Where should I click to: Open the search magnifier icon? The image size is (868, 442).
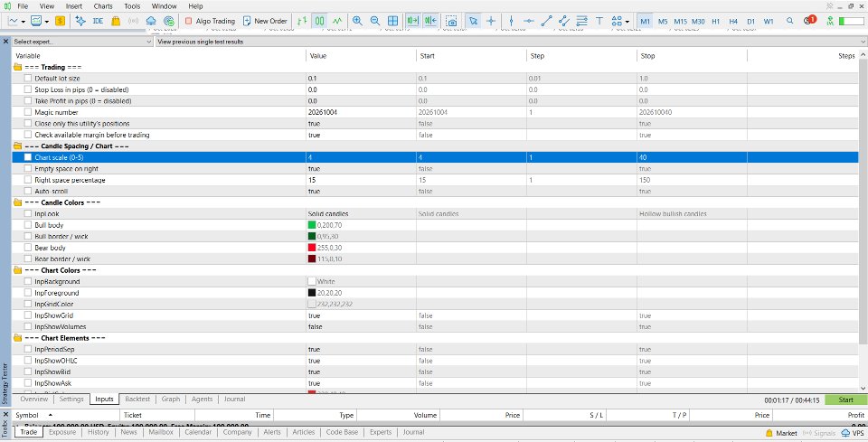point(790,21)
